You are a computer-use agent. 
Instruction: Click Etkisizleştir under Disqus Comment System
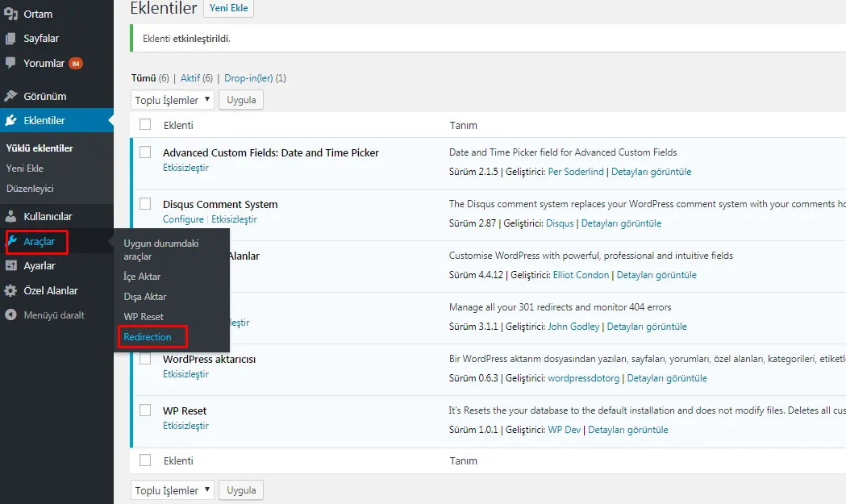pyautogui.click(x=234, y=219)
